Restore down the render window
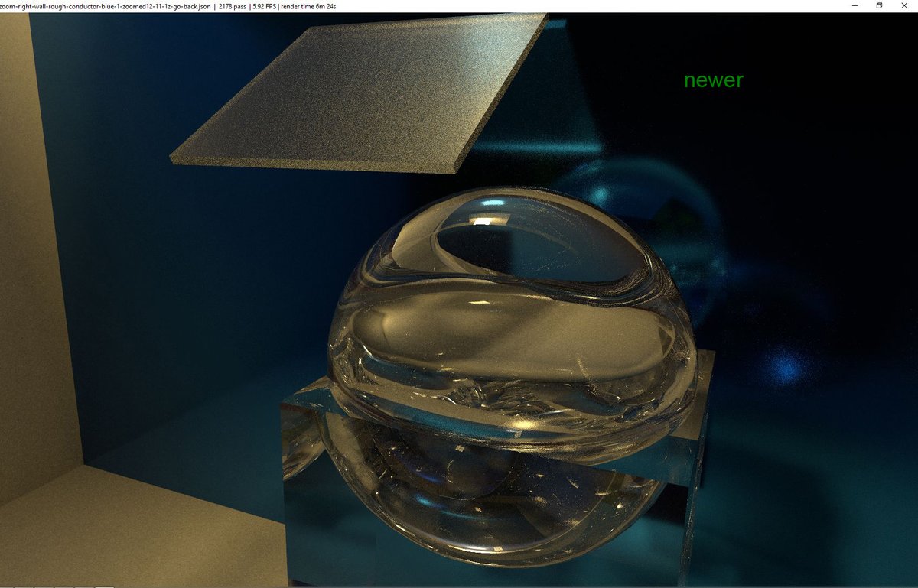The image size is (918, 588). click(880, 5)
